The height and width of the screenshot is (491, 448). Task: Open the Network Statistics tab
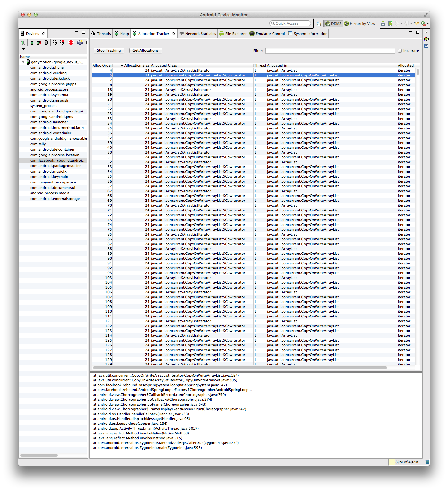click(198, 34)
